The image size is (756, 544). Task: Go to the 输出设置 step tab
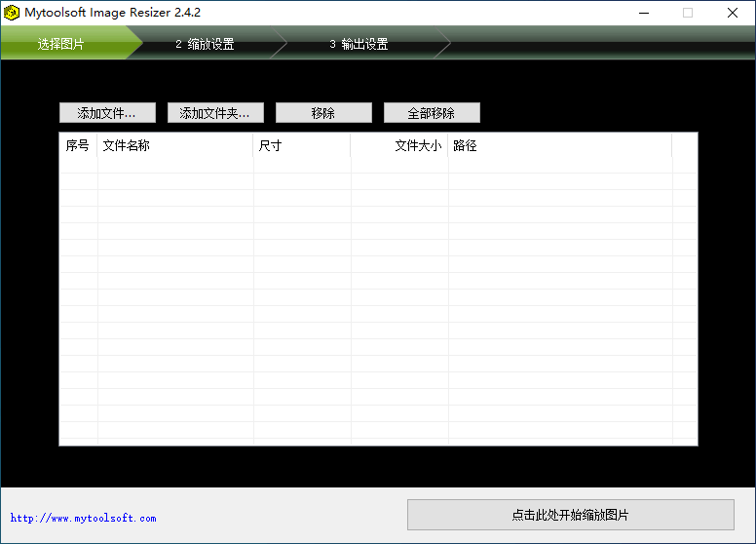coord(359,44)
